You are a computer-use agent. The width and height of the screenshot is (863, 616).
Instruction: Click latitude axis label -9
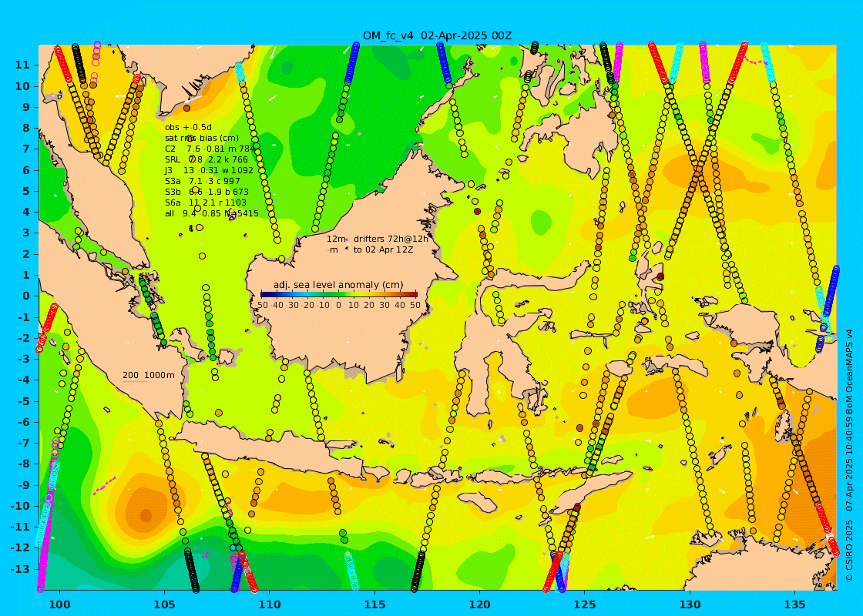point(23,485)
